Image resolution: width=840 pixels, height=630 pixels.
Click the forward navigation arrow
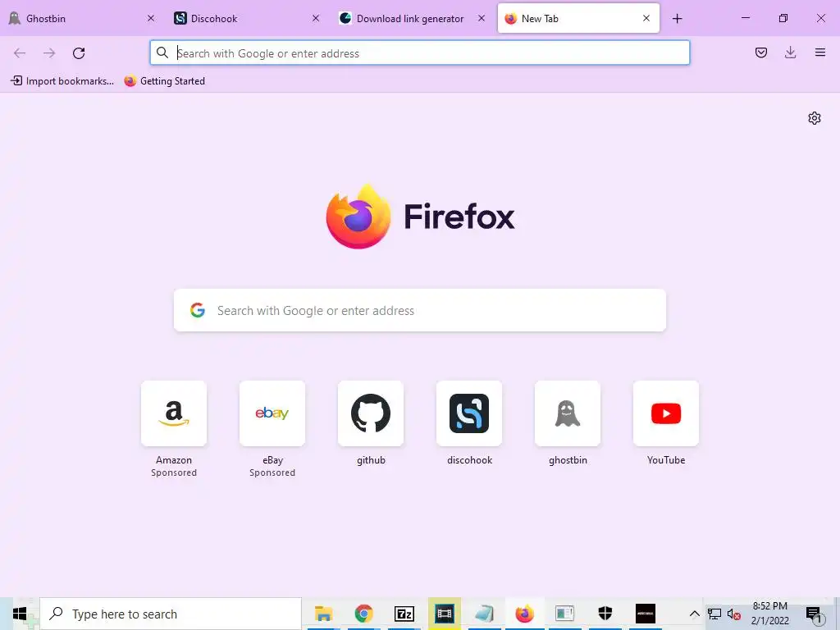(49, 53)
